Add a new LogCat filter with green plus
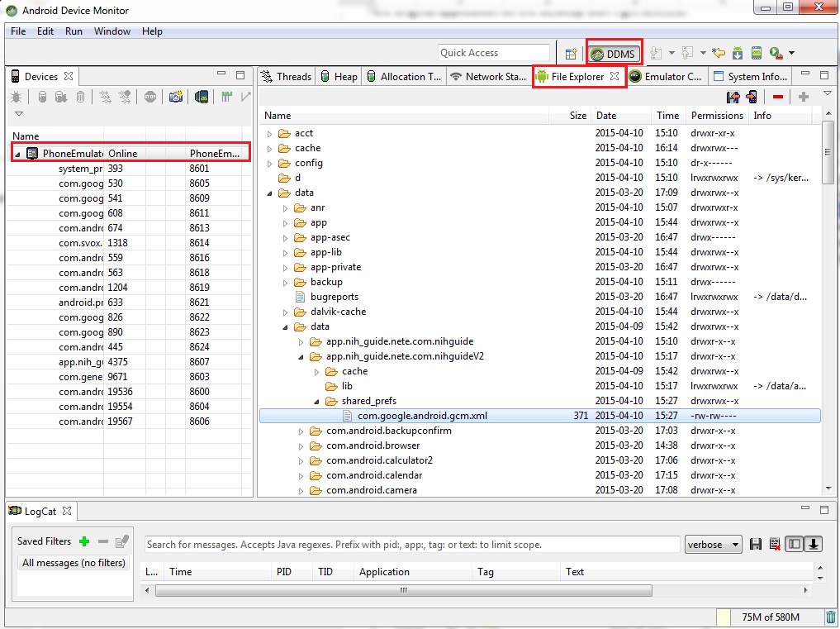 (x=84, y=541)
